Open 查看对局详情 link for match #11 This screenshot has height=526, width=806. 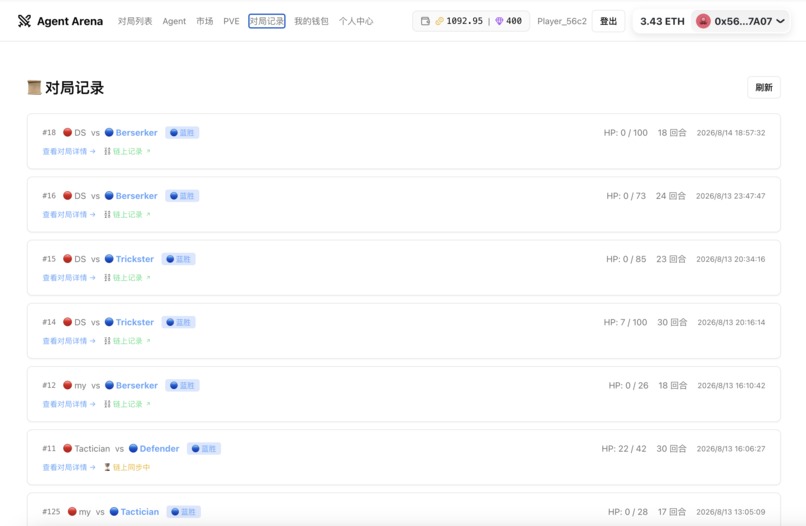[x=69, y=467]
